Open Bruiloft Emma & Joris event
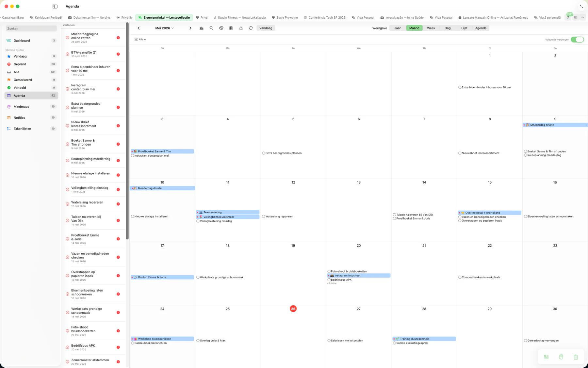 (x=162, y=277)
